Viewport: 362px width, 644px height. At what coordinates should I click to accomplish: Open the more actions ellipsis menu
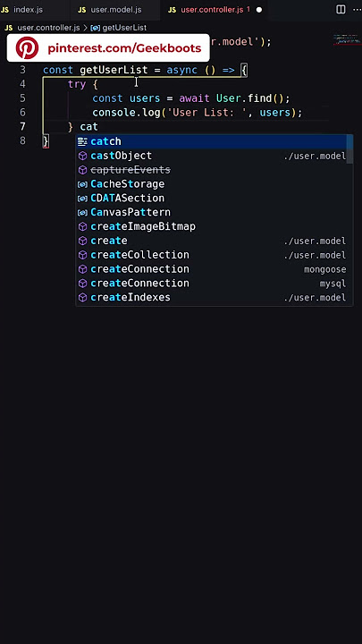tap(357, 10)
